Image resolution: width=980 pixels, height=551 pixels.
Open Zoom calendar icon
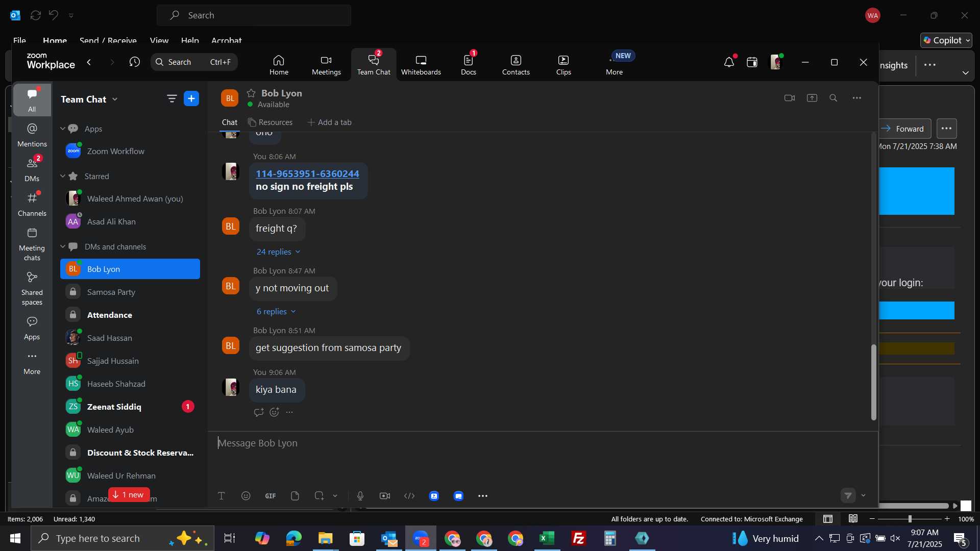pos(752,62)
